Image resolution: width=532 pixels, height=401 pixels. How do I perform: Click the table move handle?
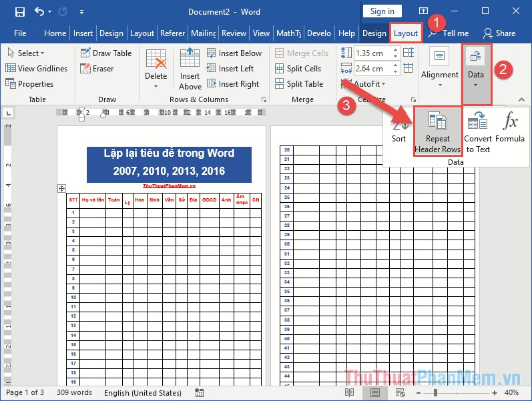(x=62, y=189)
